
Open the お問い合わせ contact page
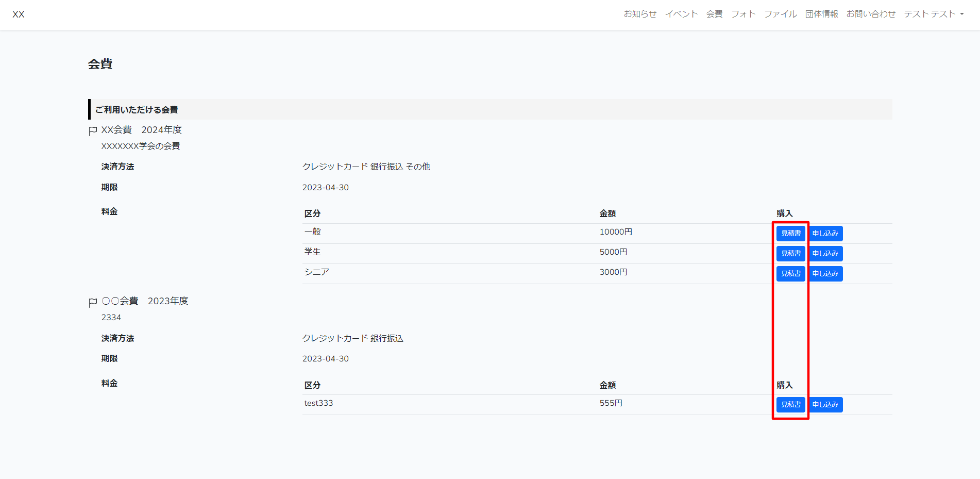871,14
